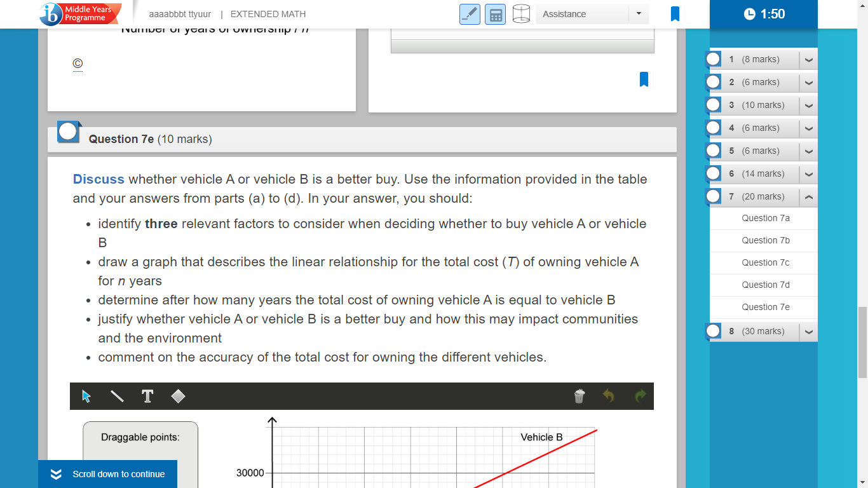This screenshot has height=488, width=868.
Task: Toggle completion circle for question 3
Action: pyautogui.click(x=714, y=105)
